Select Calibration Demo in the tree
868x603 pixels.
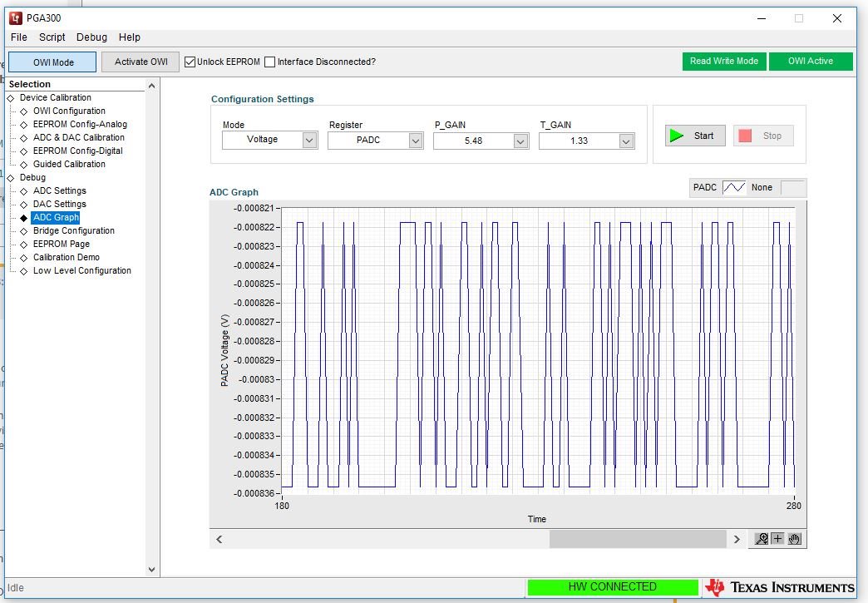[67, 257]
